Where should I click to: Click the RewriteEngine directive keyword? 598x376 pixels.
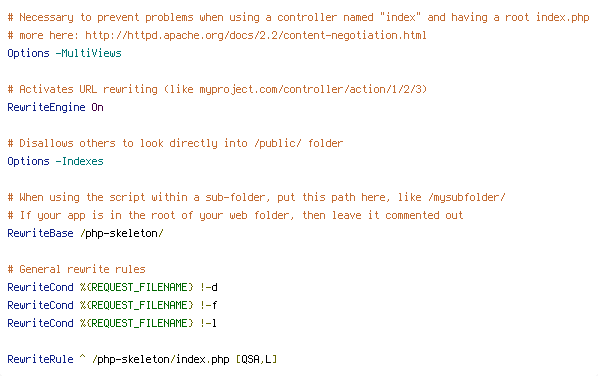46,108
